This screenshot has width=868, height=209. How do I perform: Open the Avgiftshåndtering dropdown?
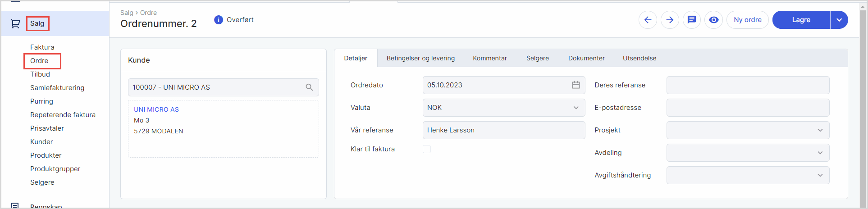820,175
